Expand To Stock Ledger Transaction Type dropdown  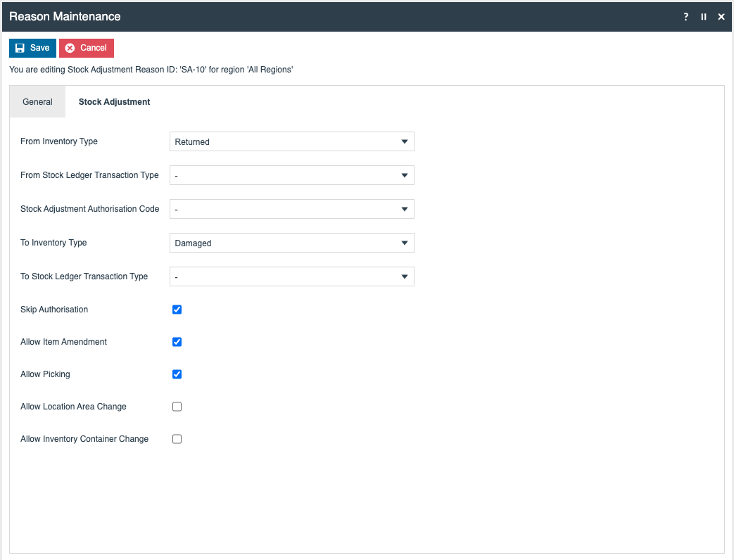click(291, 276)
